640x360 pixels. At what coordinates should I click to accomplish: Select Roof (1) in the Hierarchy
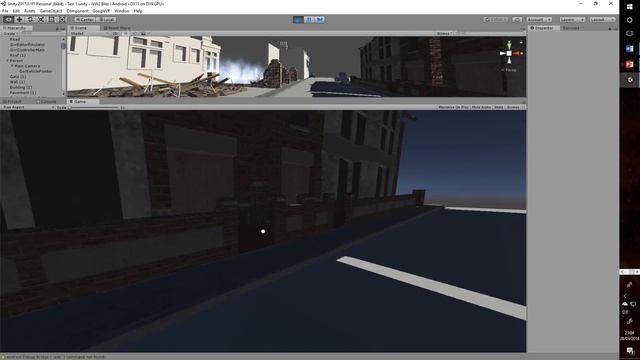click(x=18, y=55)
